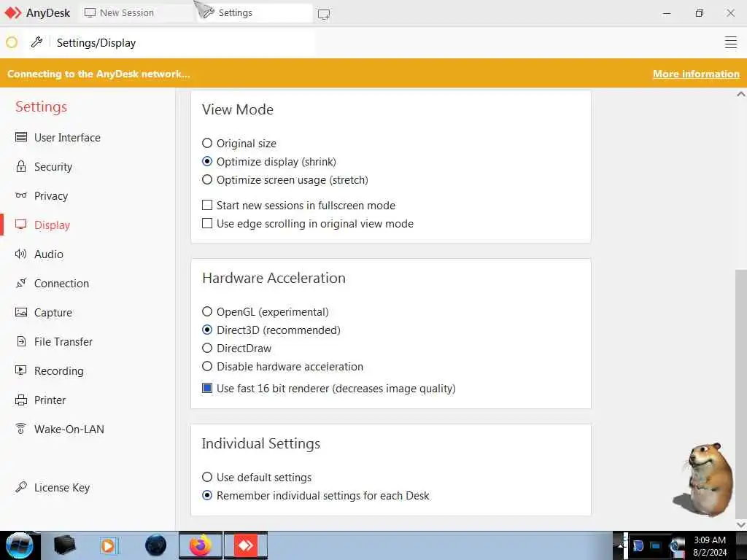This screenshot has width=747, height=560.
Task: Click the AnyDesk taskbar icon
Action: click(246, 545)
